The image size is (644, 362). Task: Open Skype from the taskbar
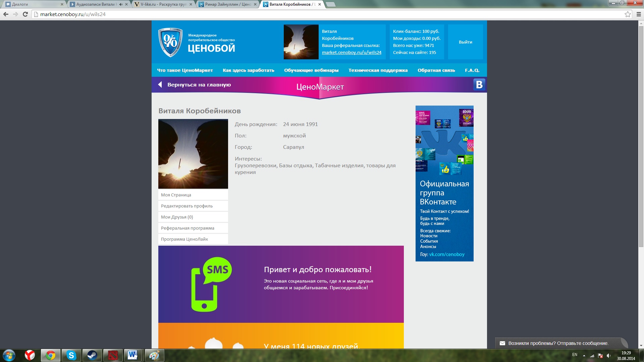(x=71, y=355)
